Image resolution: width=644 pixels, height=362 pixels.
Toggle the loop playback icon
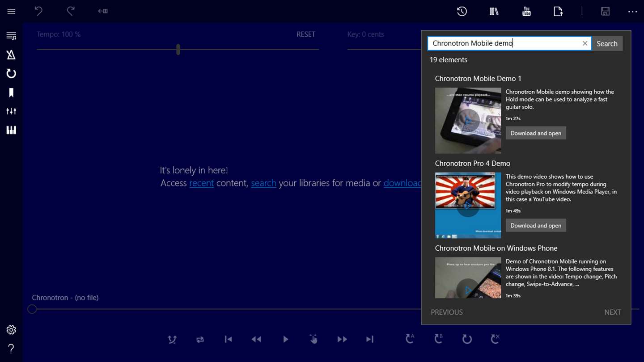click(x=467, y=339)
